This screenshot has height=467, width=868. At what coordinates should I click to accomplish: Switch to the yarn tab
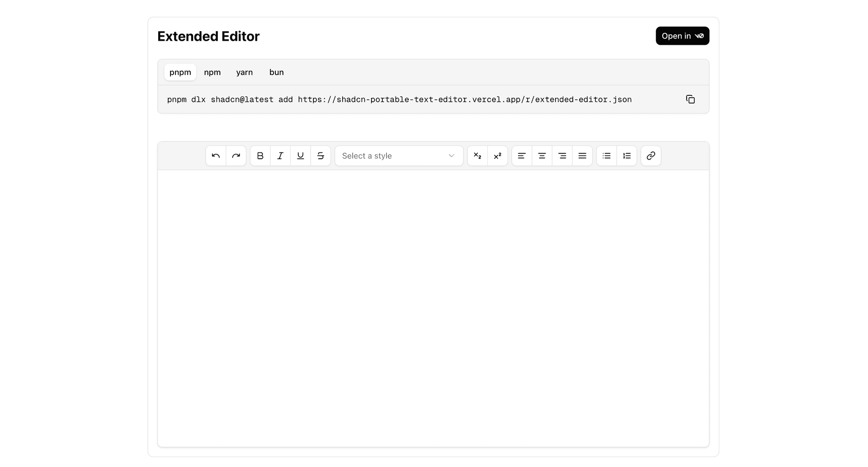245,72
